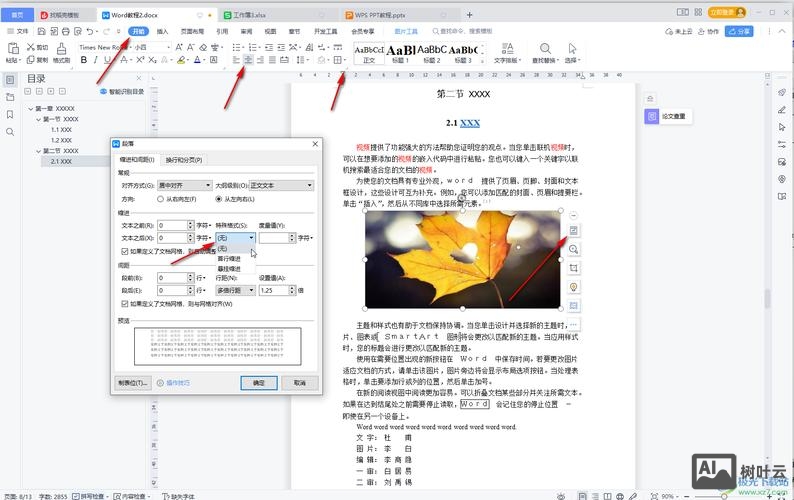Click the justify alignment icon

pos(272,60)
